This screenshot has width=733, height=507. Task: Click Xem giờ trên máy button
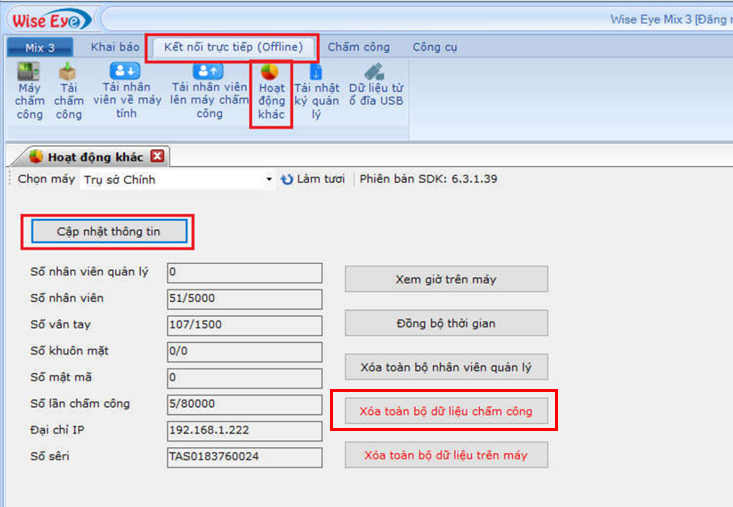point(446,279)
